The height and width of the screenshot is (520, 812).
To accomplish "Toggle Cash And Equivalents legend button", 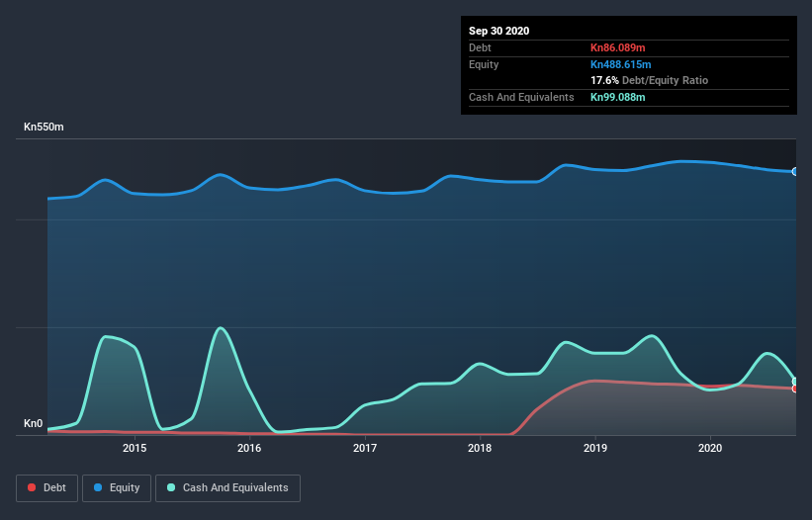I will pos(227,488).
